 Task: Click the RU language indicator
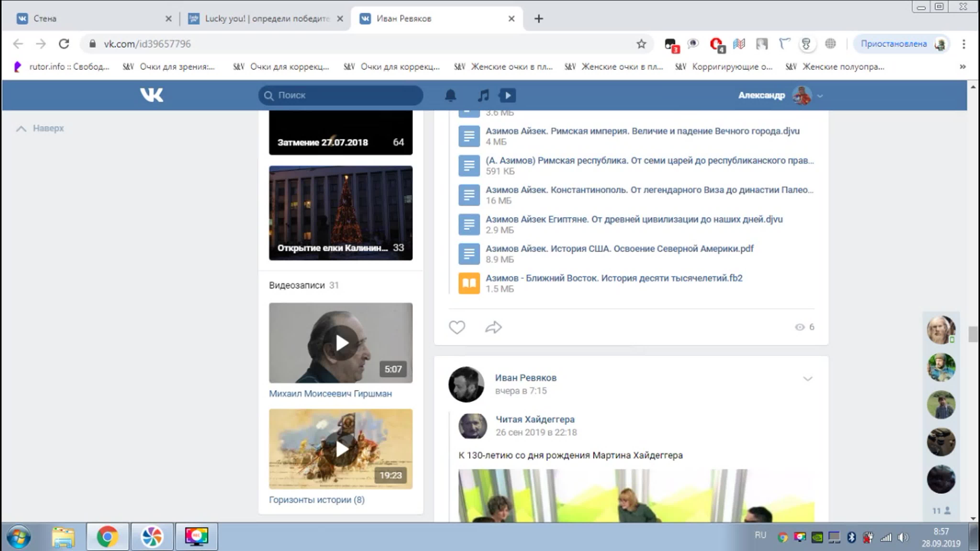(x=760, y=535)
